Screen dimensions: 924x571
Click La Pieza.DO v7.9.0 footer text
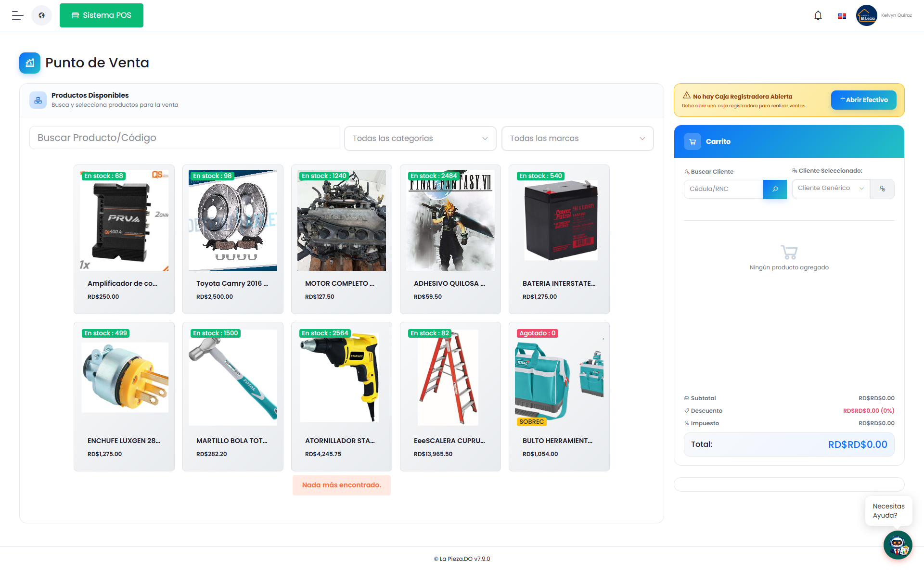[x=462, y=559]
